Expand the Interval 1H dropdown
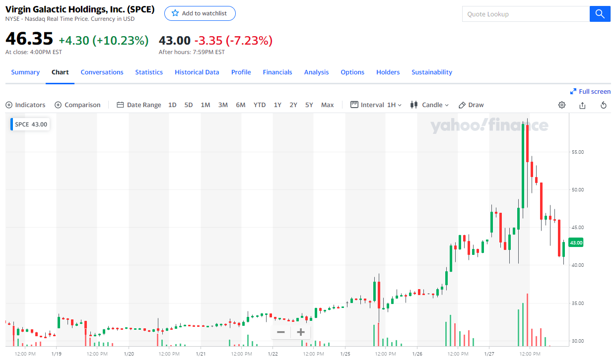 point(376,105)
